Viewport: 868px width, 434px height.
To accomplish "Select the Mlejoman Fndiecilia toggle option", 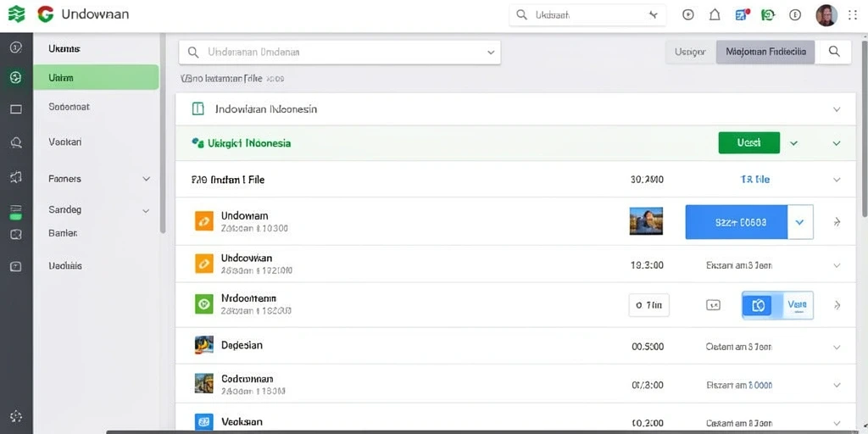I will point(765,52).
